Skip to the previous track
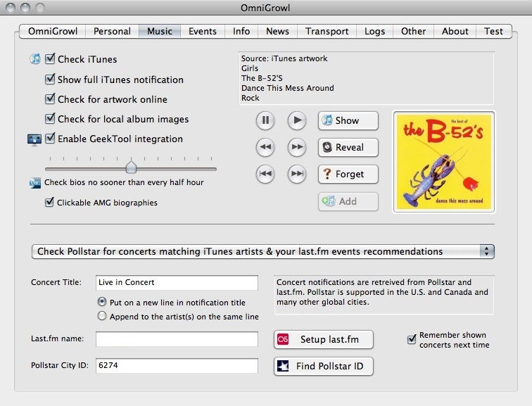Viewport: 532px width, 406px height. pos(265,174)
